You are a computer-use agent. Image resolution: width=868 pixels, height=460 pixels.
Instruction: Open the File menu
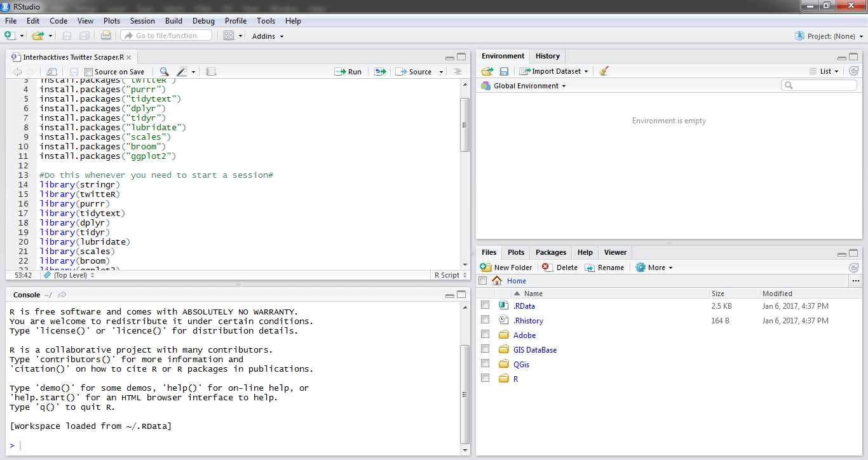[x=11, y=21]
